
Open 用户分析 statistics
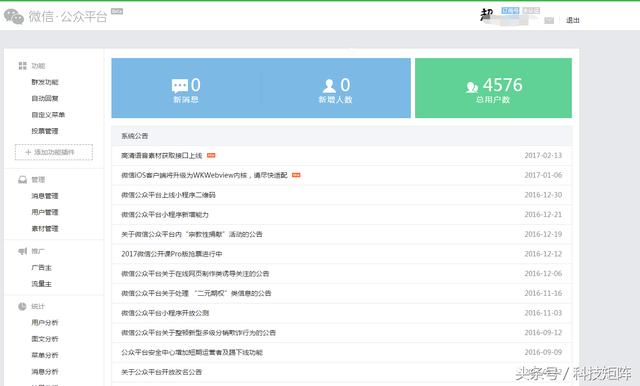pos(45,323)
